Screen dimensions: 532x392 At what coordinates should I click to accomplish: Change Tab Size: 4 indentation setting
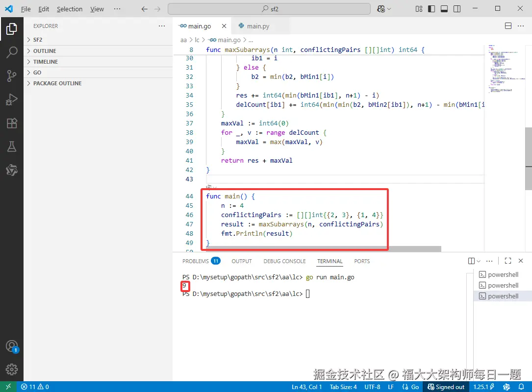pos(343,387)
